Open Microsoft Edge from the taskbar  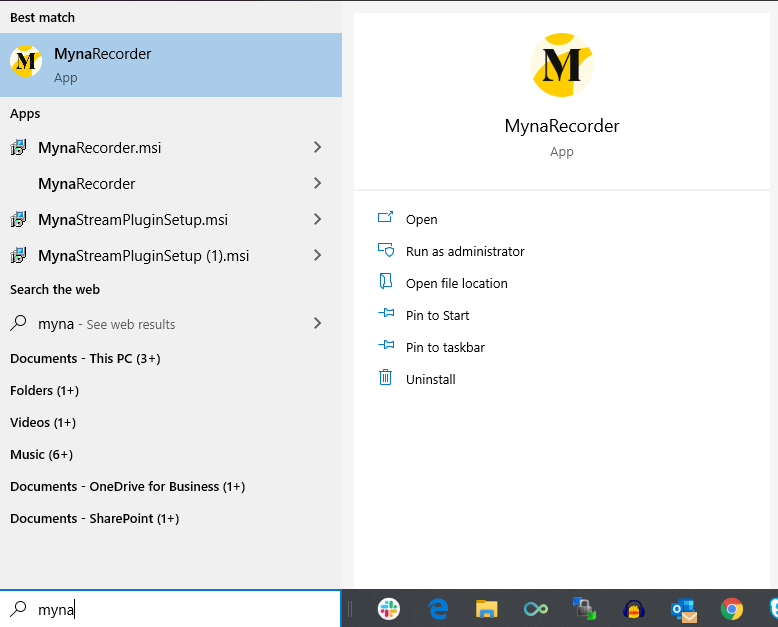click(438, 609)
